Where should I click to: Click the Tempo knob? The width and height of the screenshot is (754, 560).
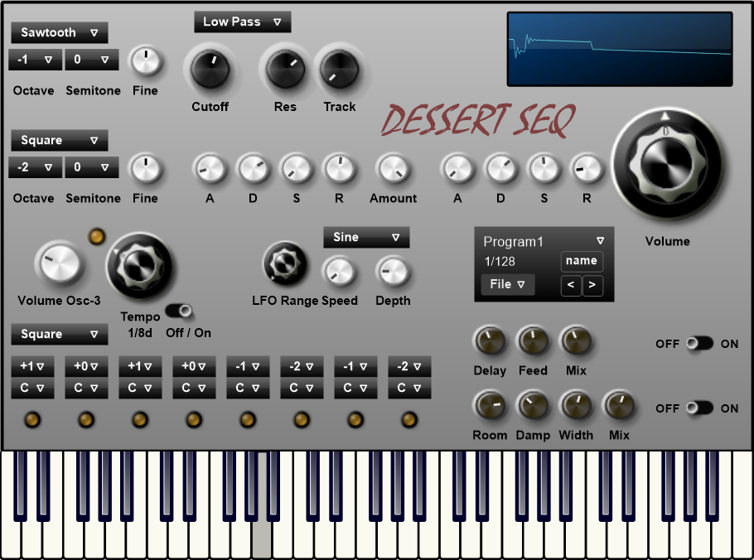click(140, 266)
